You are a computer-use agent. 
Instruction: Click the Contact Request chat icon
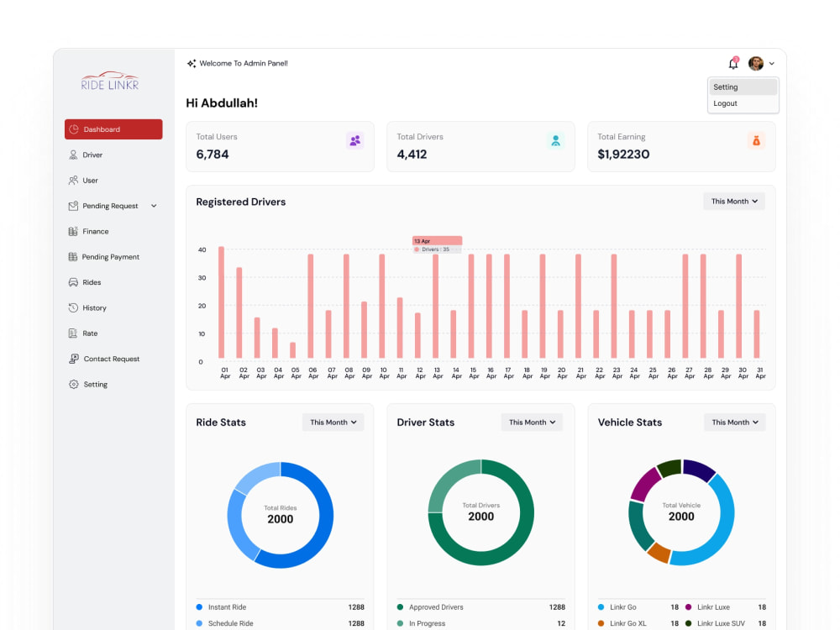point(74,359)
